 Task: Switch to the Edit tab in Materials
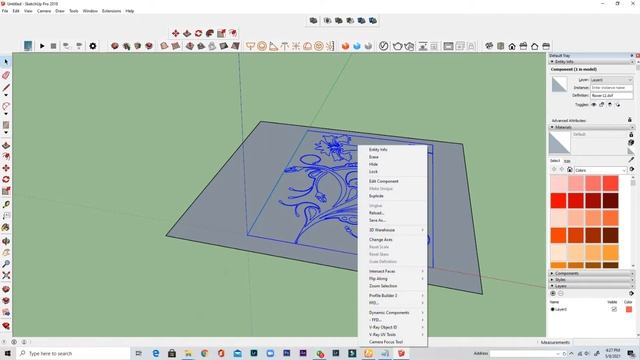(567, 161)
